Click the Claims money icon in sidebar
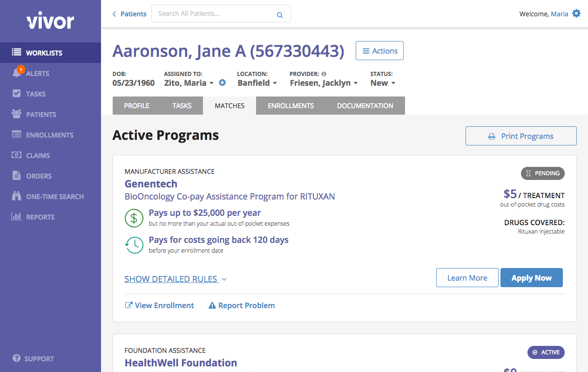The image size is (588, 372). click(x=16, y=155)
